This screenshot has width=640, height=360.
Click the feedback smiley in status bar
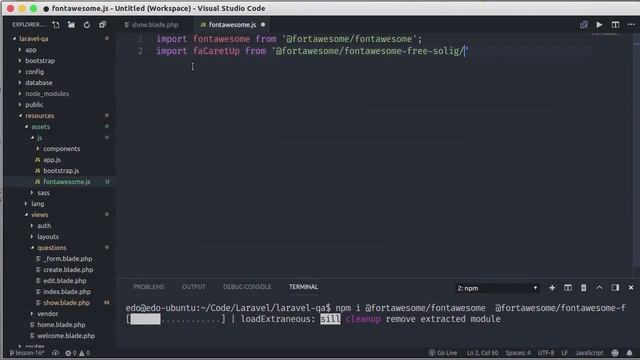[x=615, y=353]
